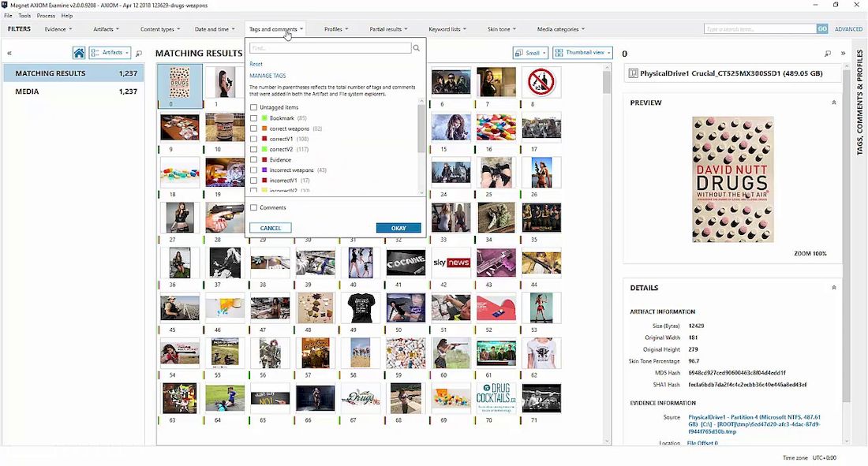
Task: Open the Artifacts filter dropdown
Action: click(106, 29)
